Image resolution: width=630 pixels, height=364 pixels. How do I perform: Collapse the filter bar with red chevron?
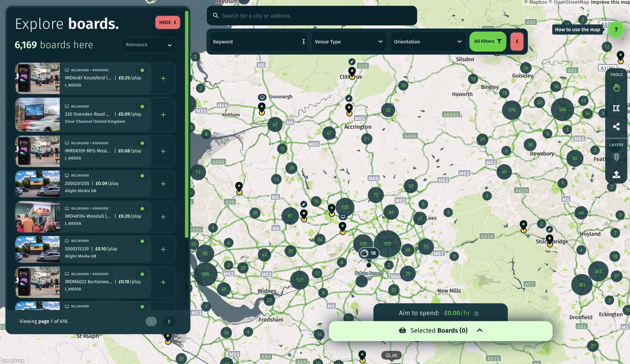click(517, 41)
